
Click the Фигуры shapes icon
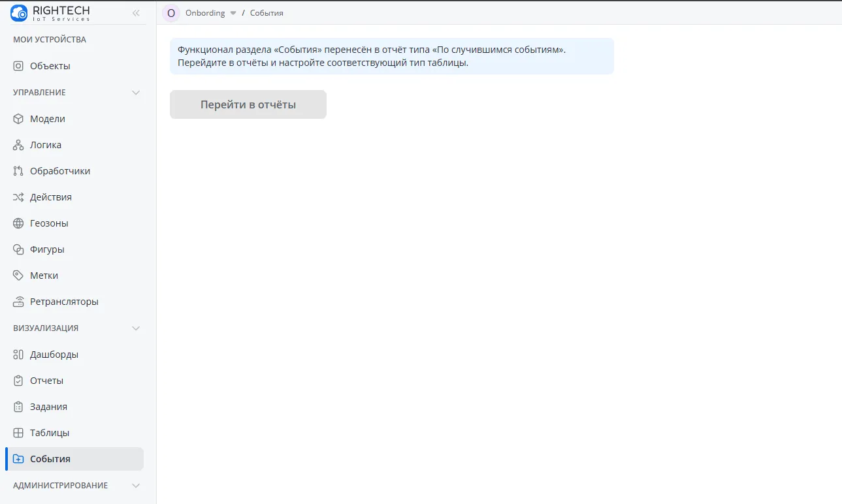18,249
